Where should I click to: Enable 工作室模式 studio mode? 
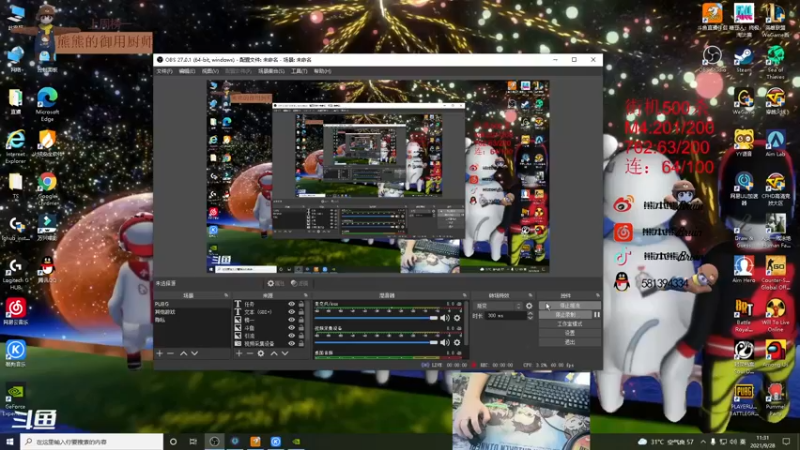pyautogui.click(x=569, y=324)
